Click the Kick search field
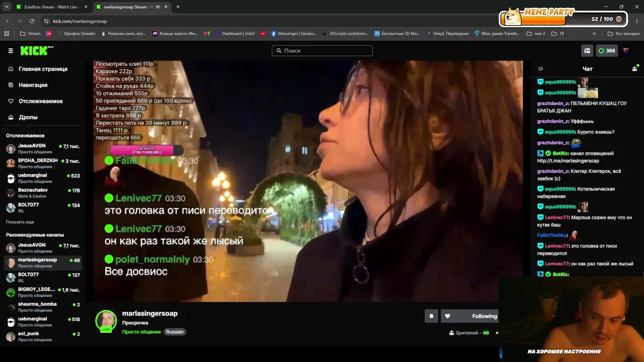Viewport: 644px width, 362px height. [x=322, y=51]
